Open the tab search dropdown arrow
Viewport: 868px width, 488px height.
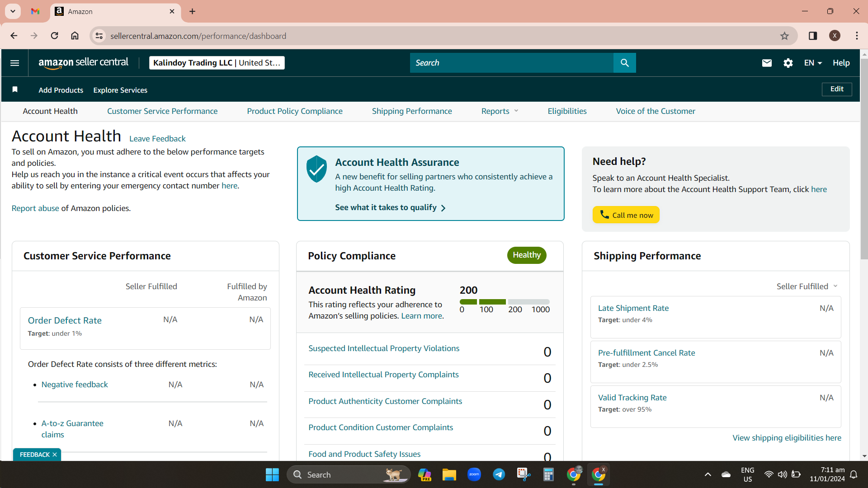pyautogui.click(x=13, y=11)
